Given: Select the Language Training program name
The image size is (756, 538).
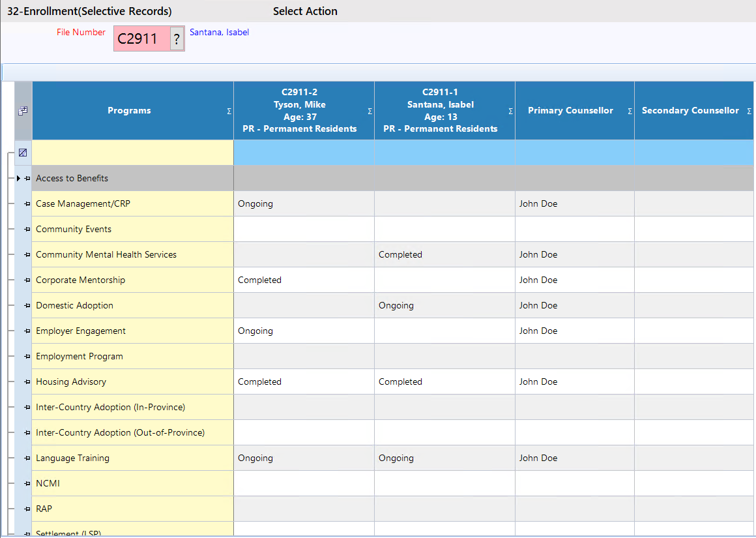Looking at the screenshot, I should click(72, 458).
